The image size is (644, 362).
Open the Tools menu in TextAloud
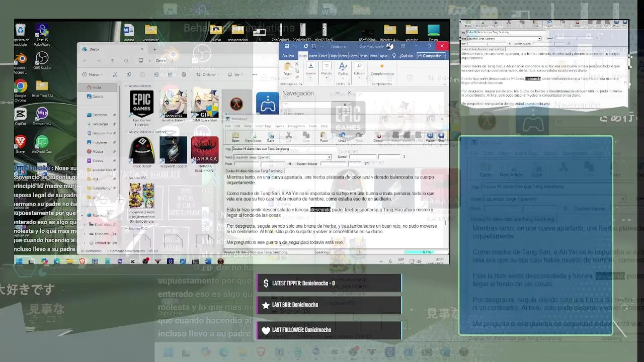(x=312, y=126)
